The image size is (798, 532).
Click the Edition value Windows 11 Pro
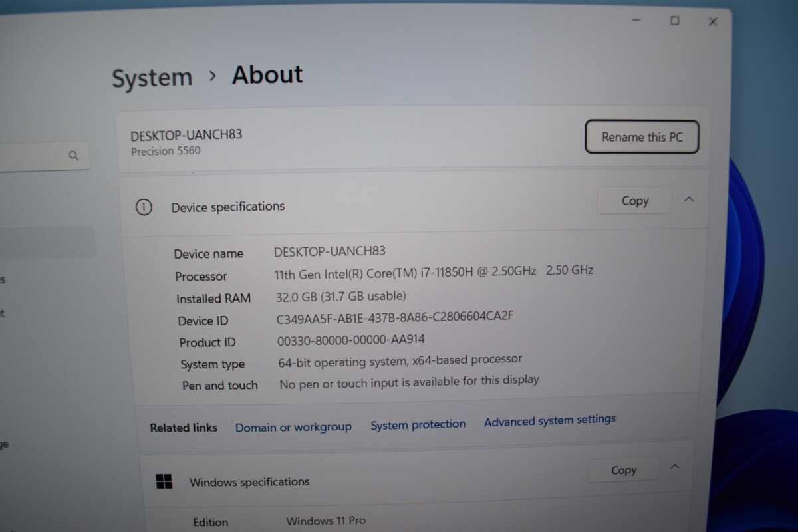pyautogui.click(x=326, y=521)
